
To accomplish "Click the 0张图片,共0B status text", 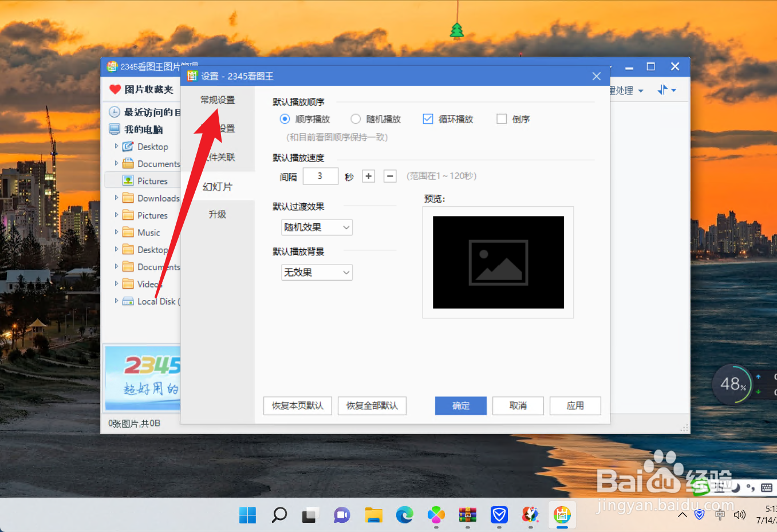I will [x=134, y=423].
